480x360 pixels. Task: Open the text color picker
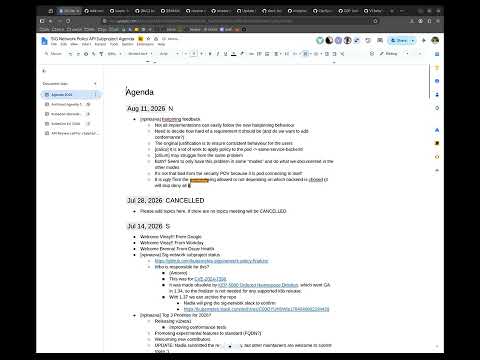point(234,54)
